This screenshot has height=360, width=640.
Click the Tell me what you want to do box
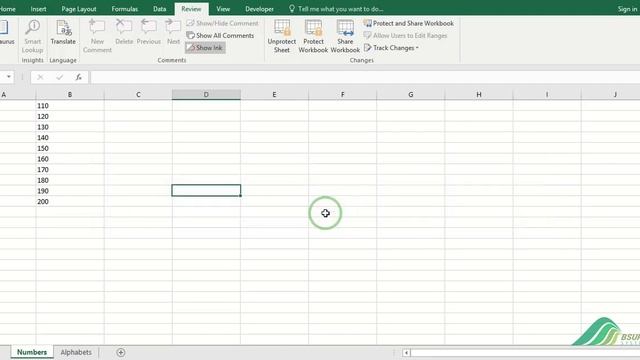[x=336, y=9]
